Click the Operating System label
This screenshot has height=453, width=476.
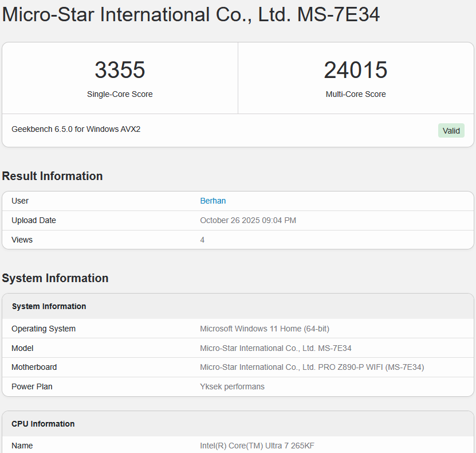[x=44, y=329]
